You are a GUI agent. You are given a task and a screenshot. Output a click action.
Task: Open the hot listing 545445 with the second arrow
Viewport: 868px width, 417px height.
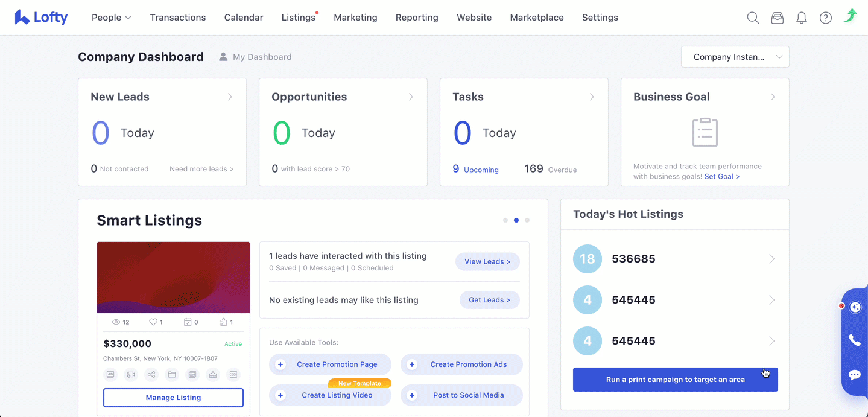tap(772, 300)
